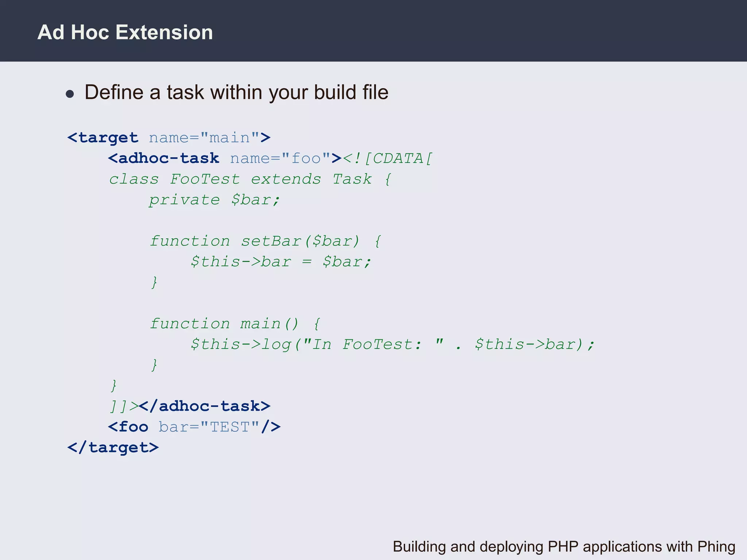Click the 'function main()' line
This screenshot has width=747, height=560.
click(x=235, y=324)
